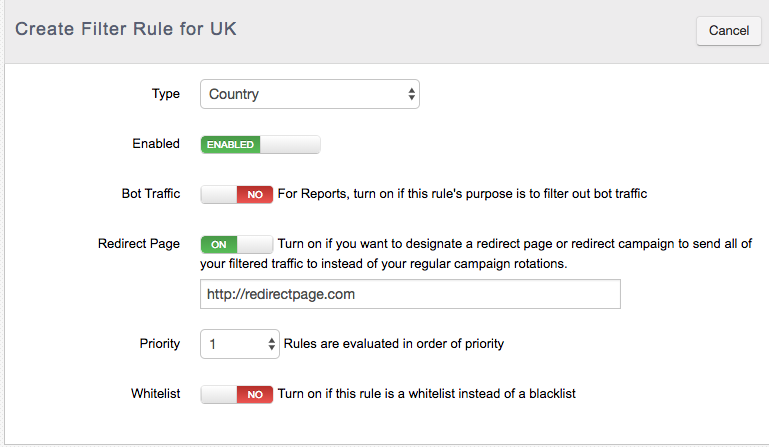Click the Priority selector's up-down arrows
This screenshot has height=447, width=769.
tap(271, 344)
